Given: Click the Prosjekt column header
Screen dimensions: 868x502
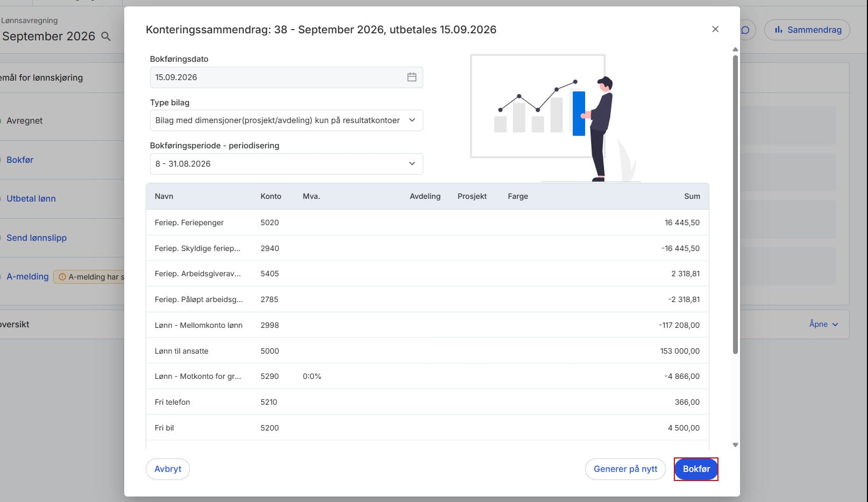Looking at the screenshot, I should (472, 197).
